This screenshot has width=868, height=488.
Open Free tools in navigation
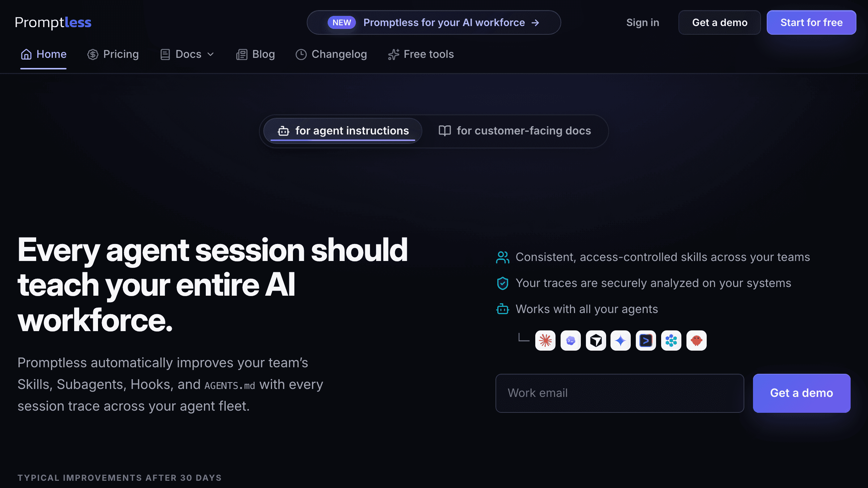421,54
